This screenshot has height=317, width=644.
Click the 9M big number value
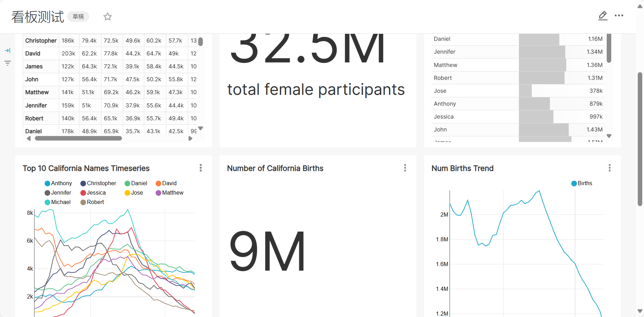tap(267, 251)
